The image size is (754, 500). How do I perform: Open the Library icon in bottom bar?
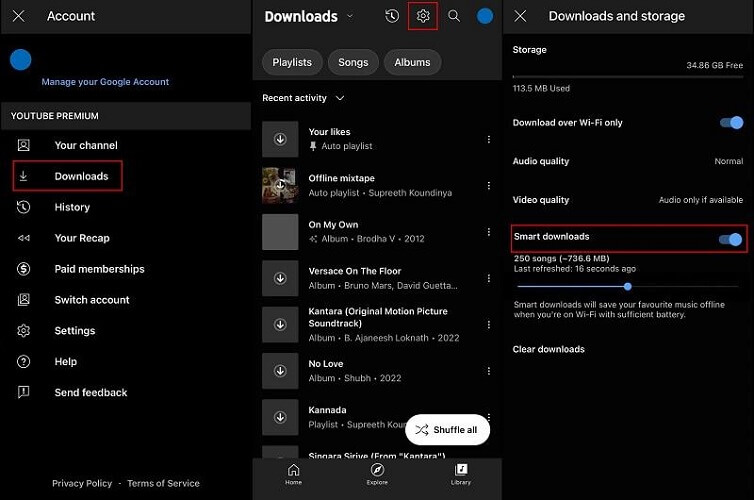(x=461, y=473)
